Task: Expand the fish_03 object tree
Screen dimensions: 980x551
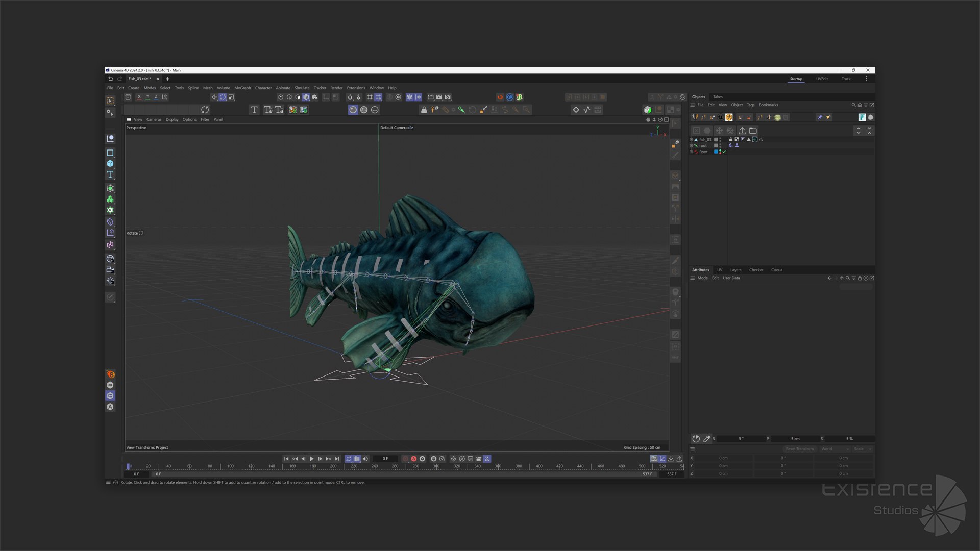Action: click(691, 139)
